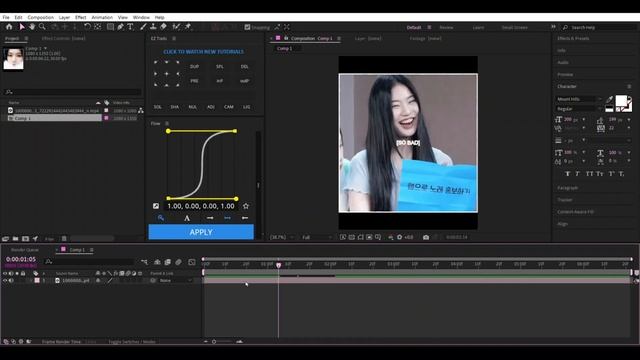Click the composition flowchart icon in the timeline
This screenshot has width=640, height=360.
tap(144, 262)
